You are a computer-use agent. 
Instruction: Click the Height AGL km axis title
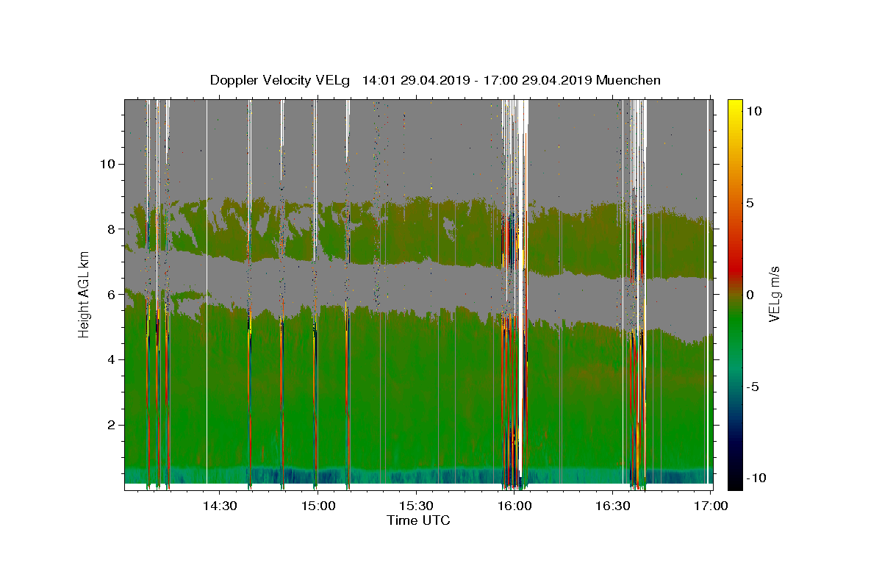pos(84,295)
